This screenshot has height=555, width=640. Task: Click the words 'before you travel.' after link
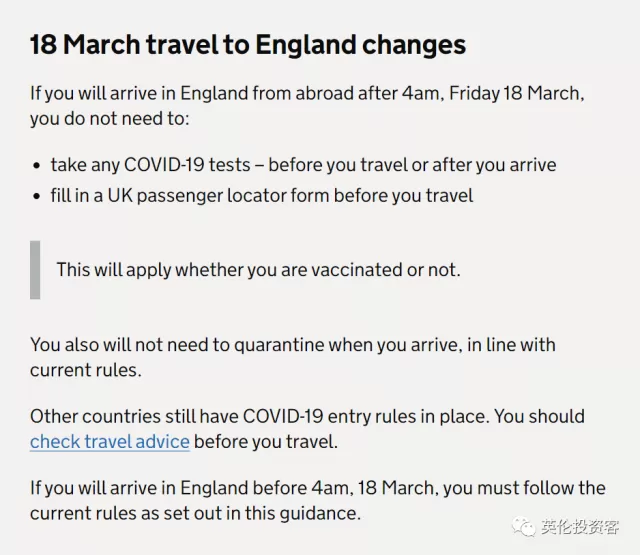(266, 442)
